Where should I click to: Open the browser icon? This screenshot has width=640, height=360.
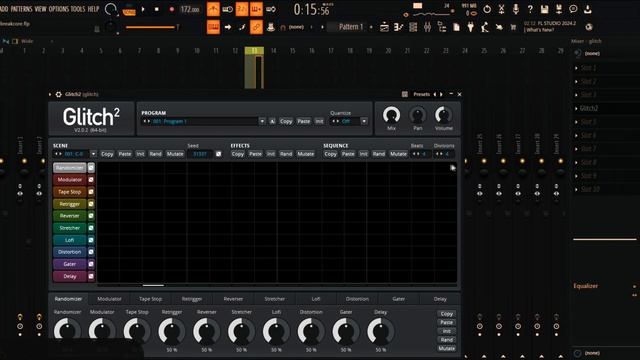[442, 27]
